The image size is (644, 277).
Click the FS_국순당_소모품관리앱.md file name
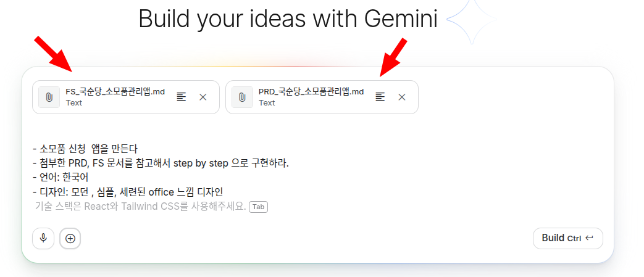coord(115,92)
